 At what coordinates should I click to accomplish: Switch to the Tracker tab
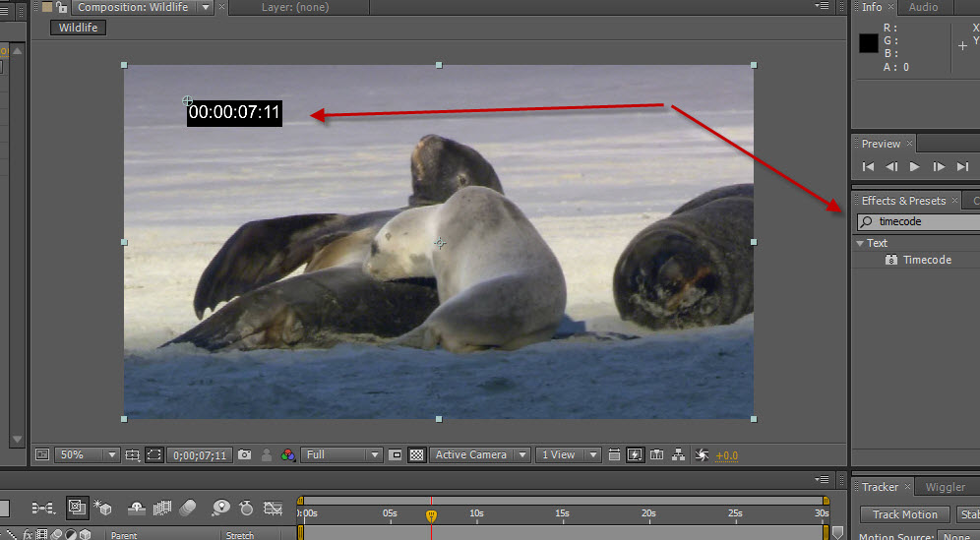pyautogui.click(x=880, y=487)
